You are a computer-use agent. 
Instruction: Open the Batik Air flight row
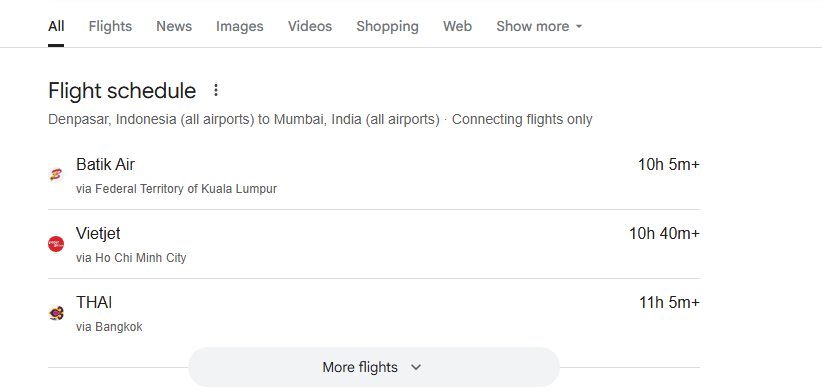pyautogui.click(x=374, y=175)
